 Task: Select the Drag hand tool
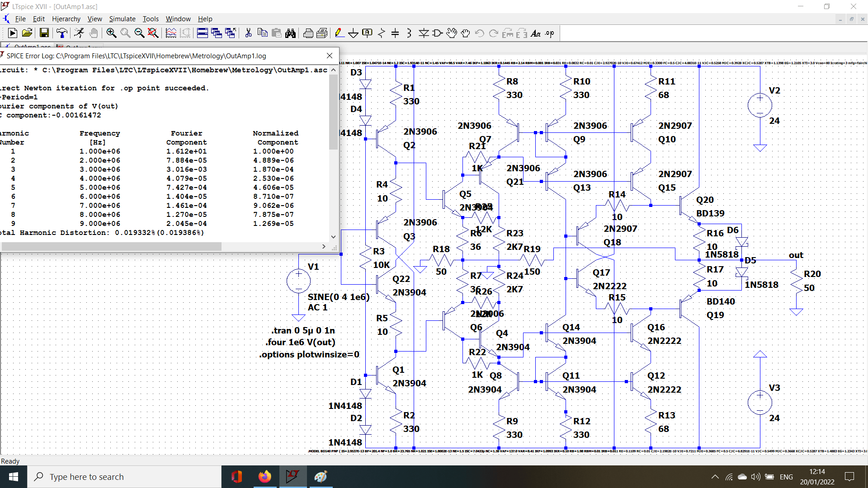(466, 33)
